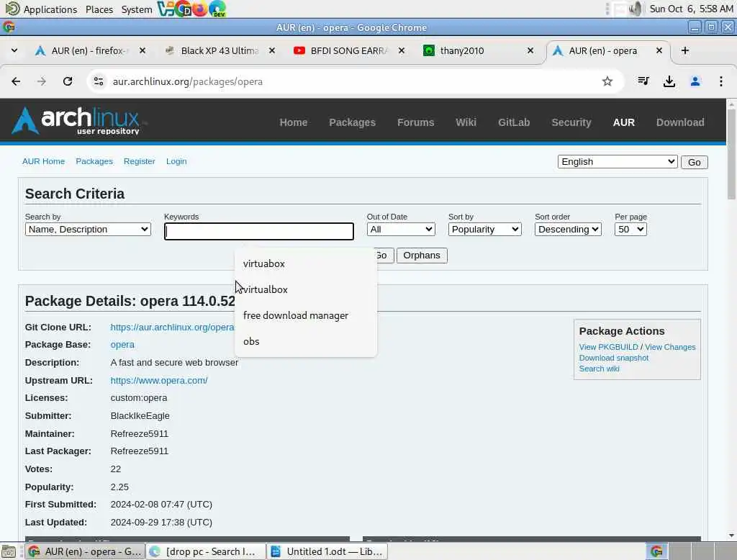Open the Chrome profile icon
The height and width of the screenshot is (560, 737).
pyautogui.click(x=695, y=81)
